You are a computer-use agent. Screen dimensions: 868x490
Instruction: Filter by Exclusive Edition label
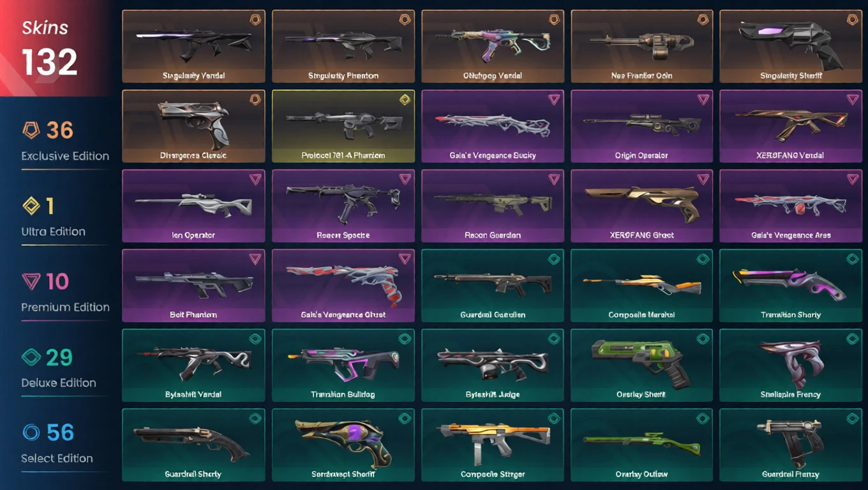(65, 156)
